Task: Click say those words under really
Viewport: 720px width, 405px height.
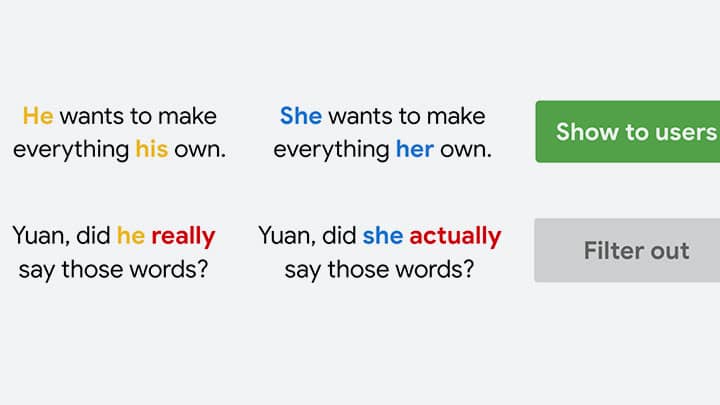Action: point(113,270)
